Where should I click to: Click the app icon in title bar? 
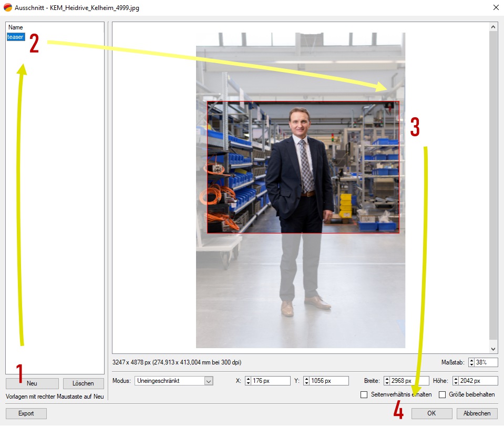point(7,8)
